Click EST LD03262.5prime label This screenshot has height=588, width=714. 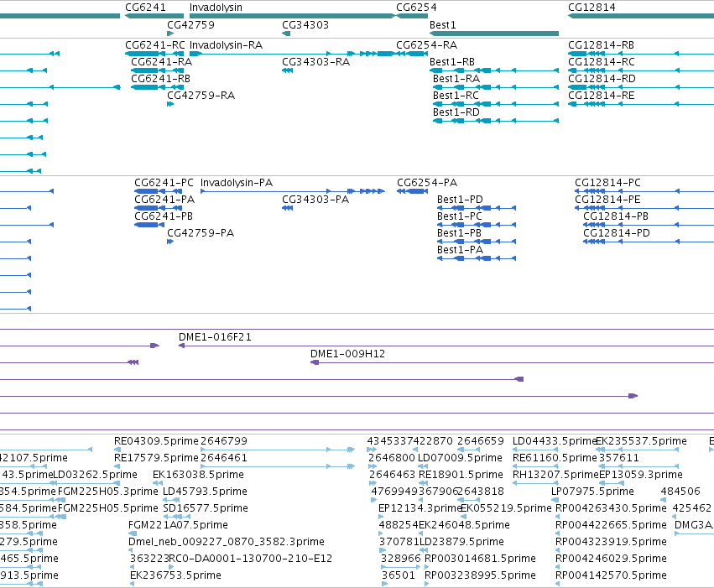tap(95, 475)
